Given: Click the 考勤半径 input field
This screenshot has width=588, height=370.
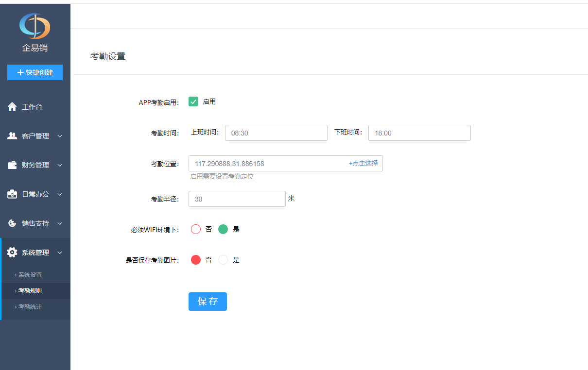Looking at the screenshot, I should tap(237, 199).
